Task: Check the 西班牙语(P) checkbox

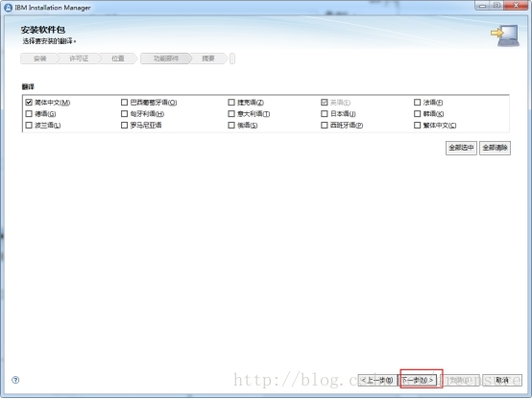Action: 325,125
